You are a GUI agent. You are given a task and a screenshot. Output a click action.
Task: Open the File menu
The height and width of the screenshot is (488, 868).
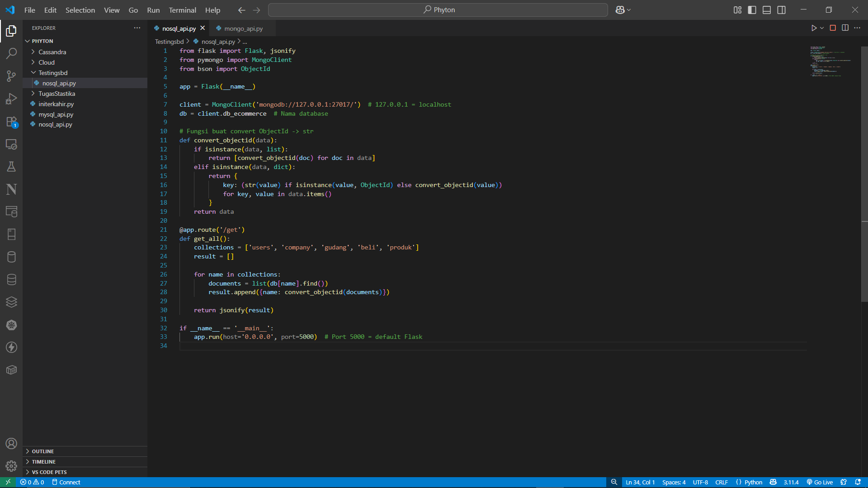pos(29,10)
